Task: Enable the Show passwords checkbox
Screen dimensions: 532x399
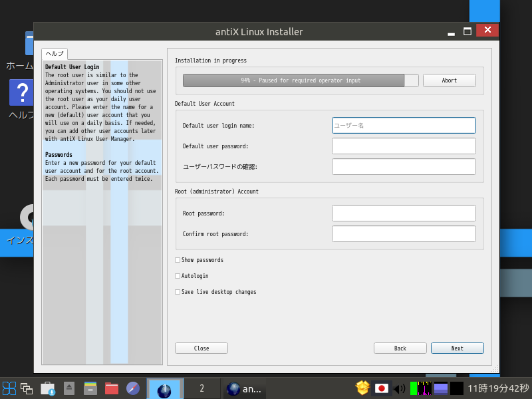Action: coord(178,260)
